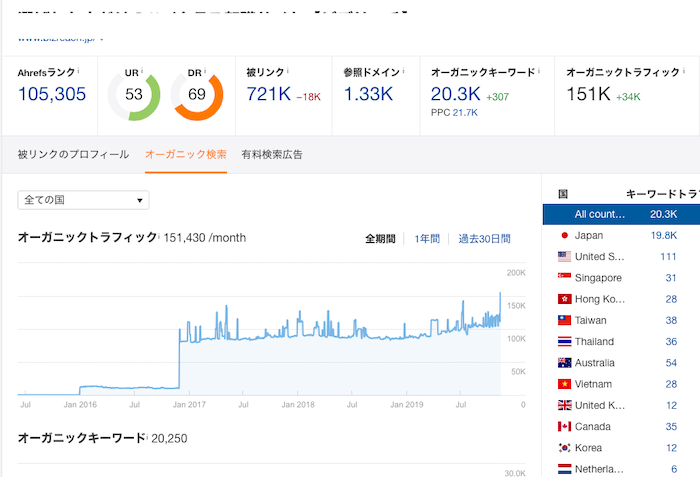Click Australia keyword count 54
Image resolution: width=700 pixels, height=477 pixels.
click(671, 363)
